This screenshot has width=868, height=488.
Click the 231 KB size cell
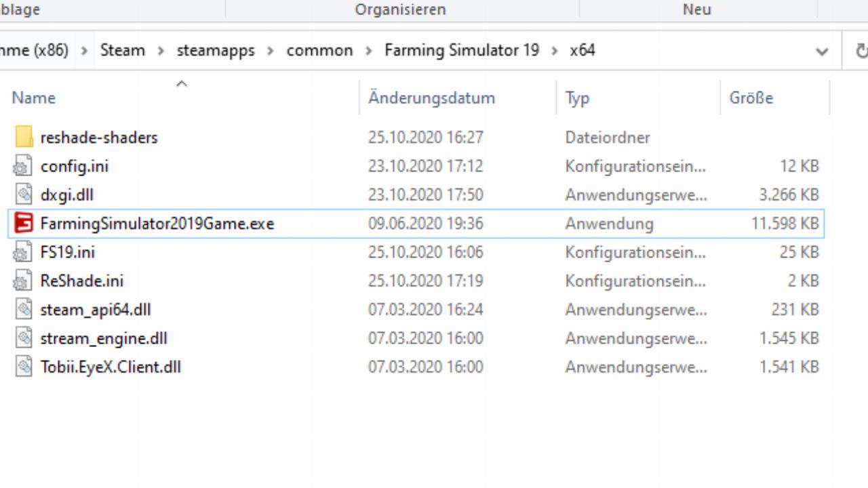795,309
